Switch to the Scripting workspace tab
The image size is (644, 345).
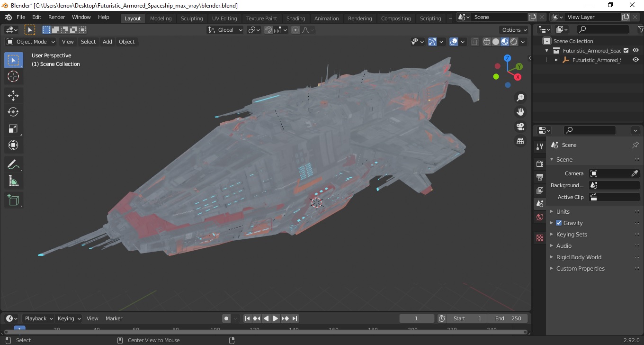(x=430, y=18)
